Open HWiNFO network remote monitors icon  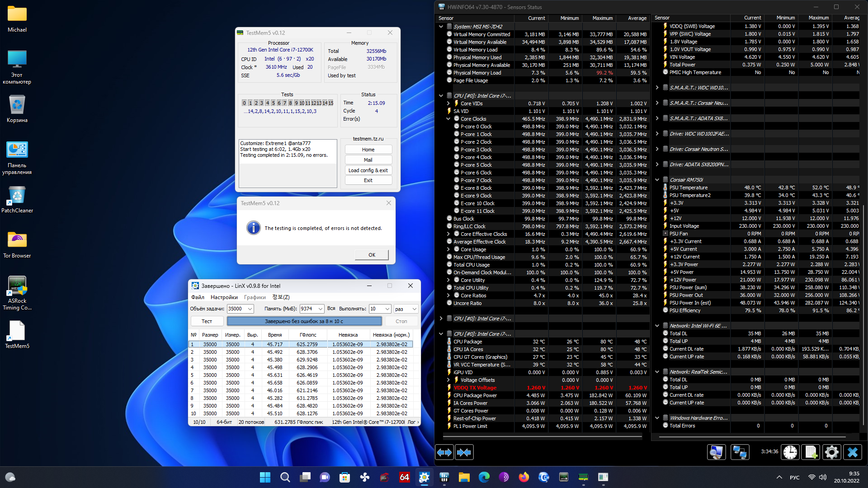point(740,452)
